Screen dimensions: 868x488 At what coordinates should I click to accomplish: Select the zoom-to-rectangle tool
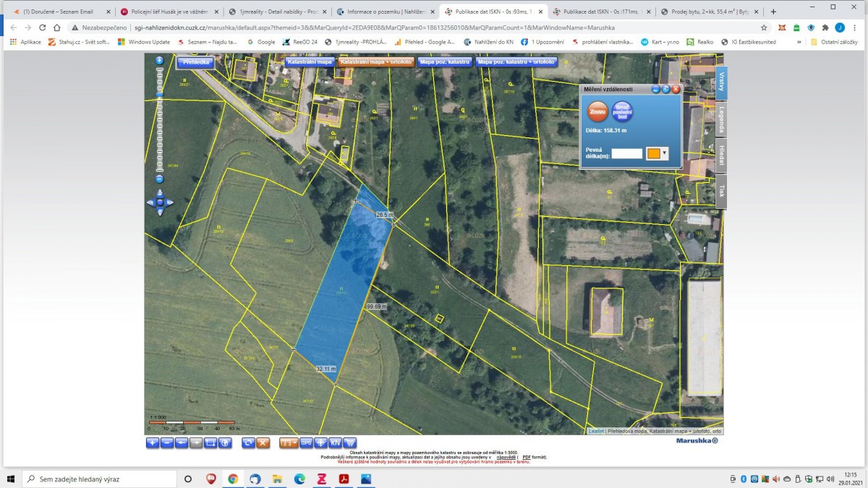(x=210, y=442)
